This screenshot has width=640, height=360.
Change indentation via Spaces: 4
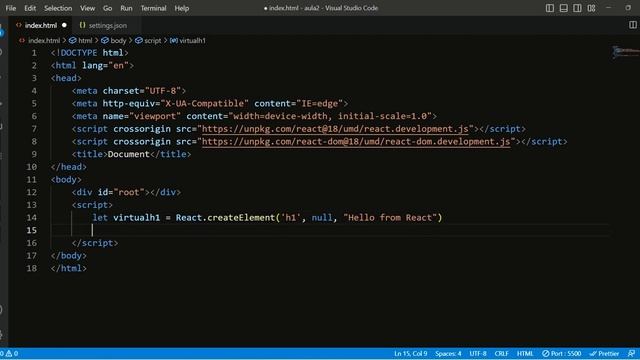tap(448, 353)
